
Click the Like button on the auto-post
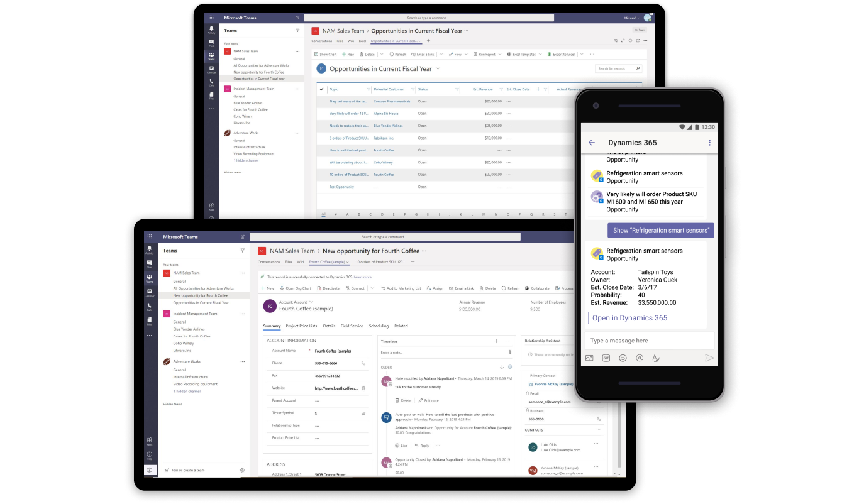401,446
